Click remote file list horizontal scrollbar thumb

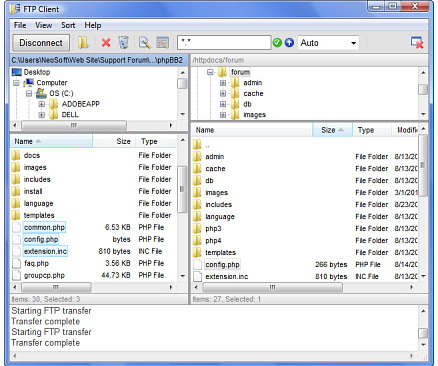click(272, 287)
